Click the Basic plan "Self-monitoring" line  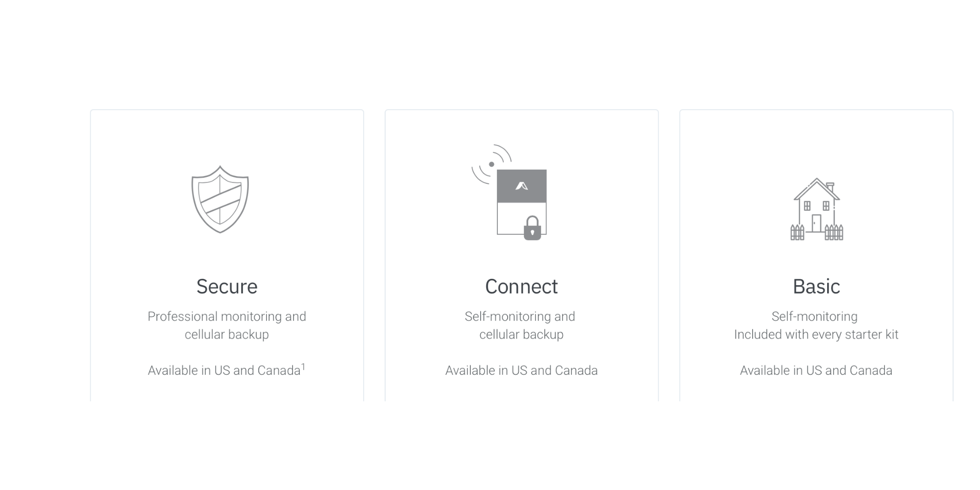point(814,317)
